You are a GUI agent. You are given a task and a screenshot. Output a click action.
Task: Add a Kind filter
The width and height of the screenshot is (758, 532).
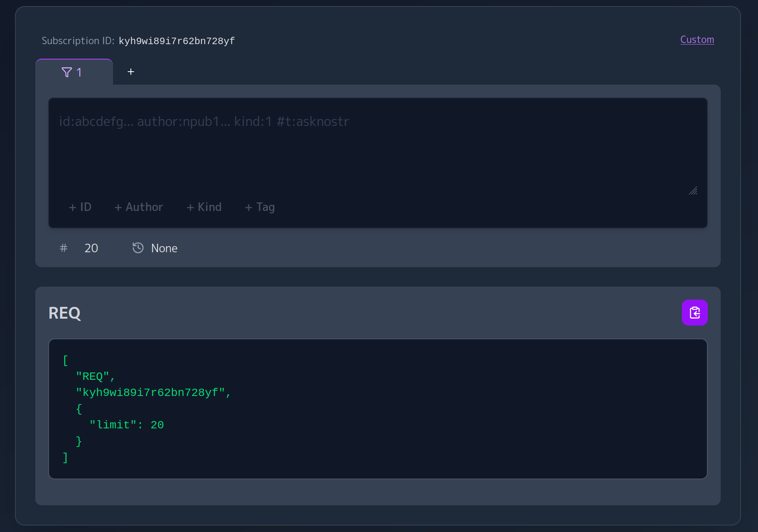(204, 207)
